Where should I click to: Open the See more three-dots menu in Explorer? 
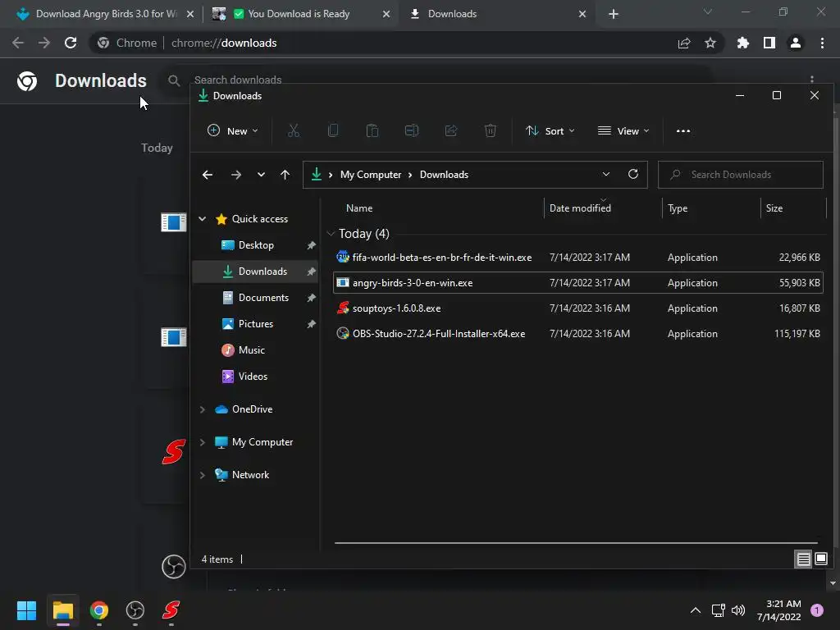683,130
